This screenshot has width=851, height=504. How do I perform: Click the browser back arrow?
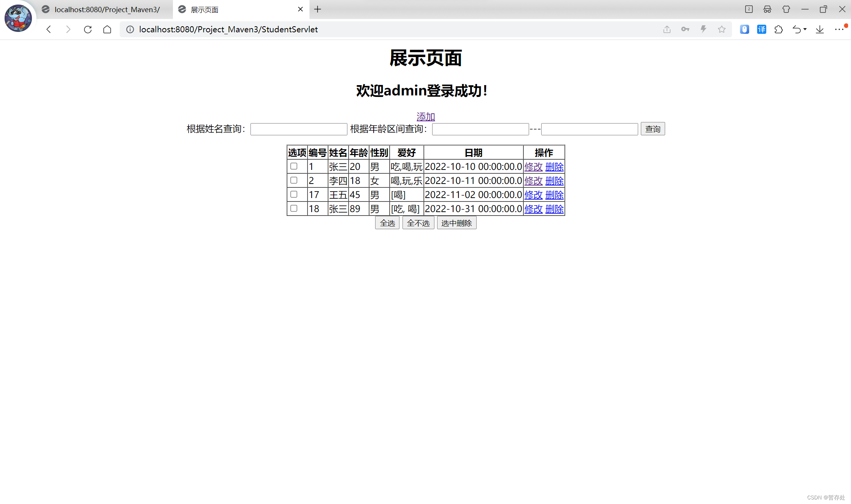[x=49, y=29]
